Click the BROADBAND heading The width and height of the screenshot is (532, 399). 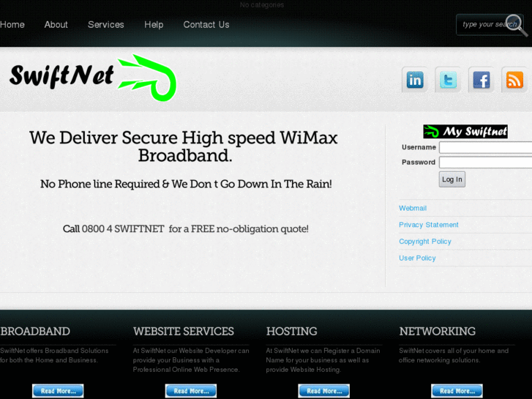(35, 332)
